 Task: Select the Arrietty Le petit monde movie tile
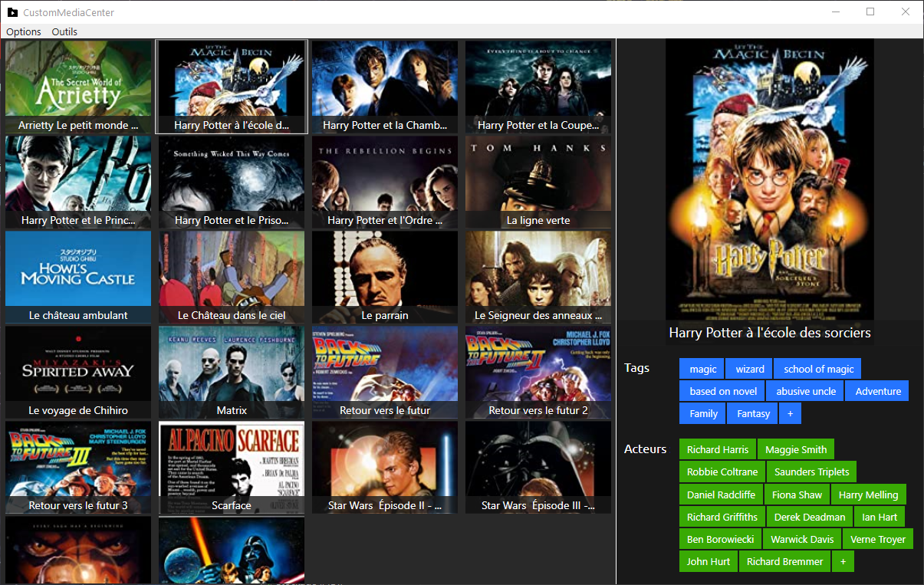(x=78, y=87)
